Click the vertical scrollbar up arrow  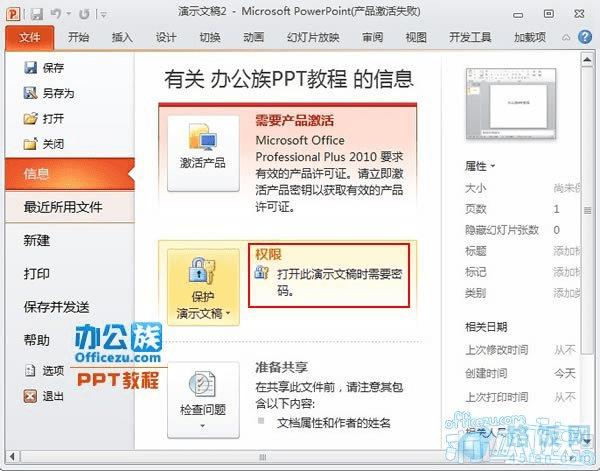tap(587, 60)
